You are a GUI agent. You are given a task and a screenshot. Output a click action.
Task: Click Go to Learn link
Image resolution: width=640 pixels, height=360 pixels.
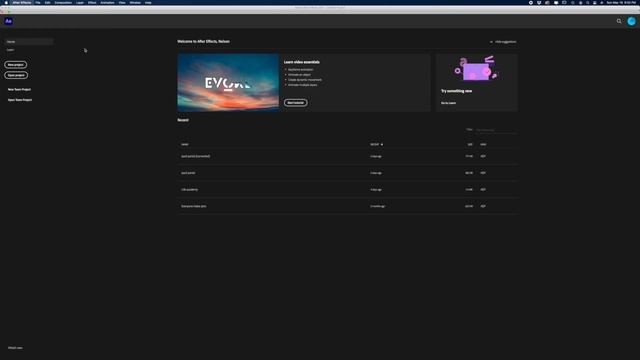tap(448, 103)
